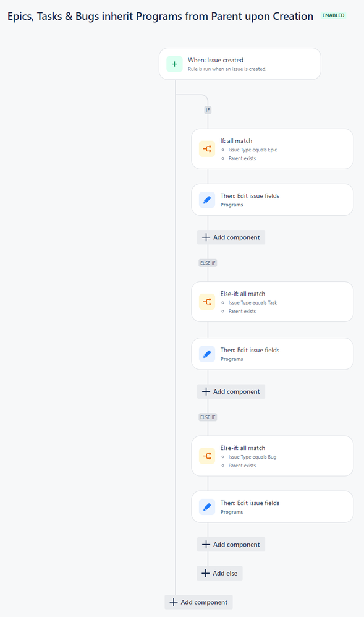Add component under the Task branch
The width and height of the screenshot is (364, 617).
[231, 391]
